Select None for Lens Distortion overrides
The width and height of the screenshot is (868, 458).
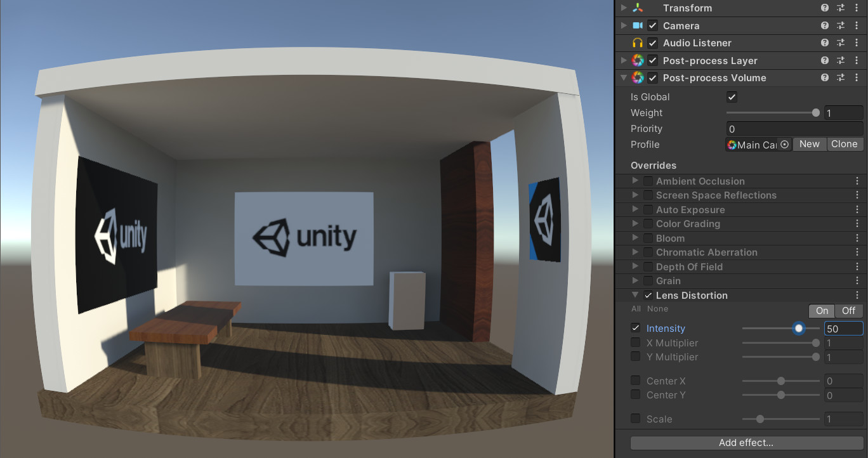tap(657, 309)
